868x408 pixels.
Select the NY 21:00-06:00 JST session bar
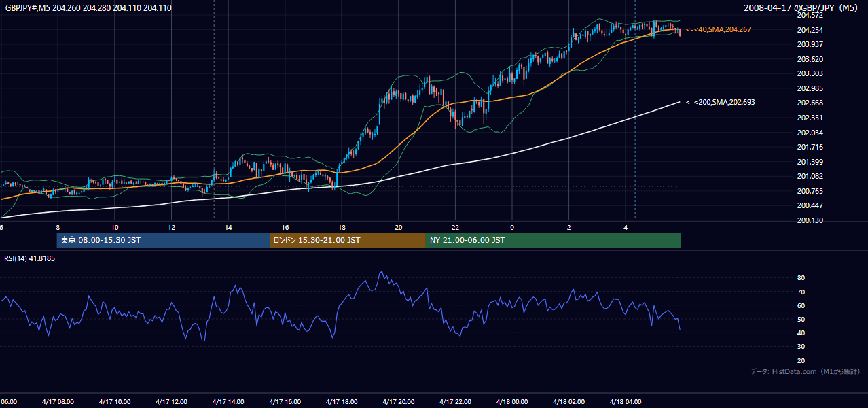tap(554, 240)
